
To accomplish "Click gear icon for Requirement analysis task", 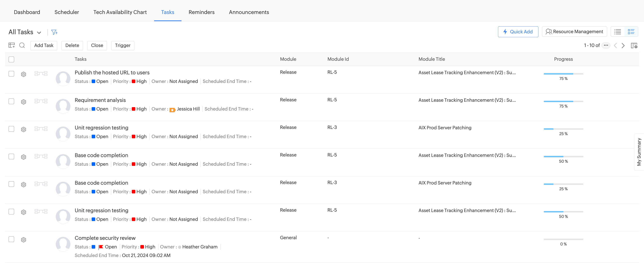I will pos(24,102).
